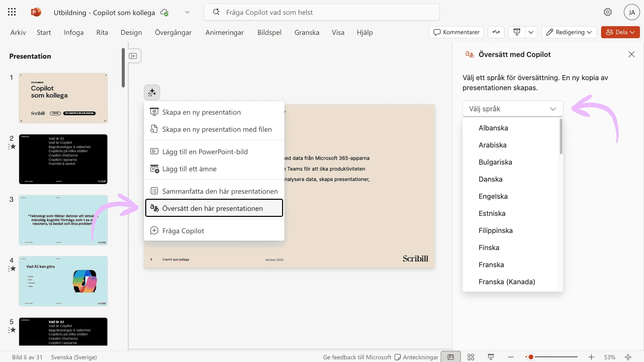
Task: Collapse the slide thumbnail pane
Action: (133, 56)
